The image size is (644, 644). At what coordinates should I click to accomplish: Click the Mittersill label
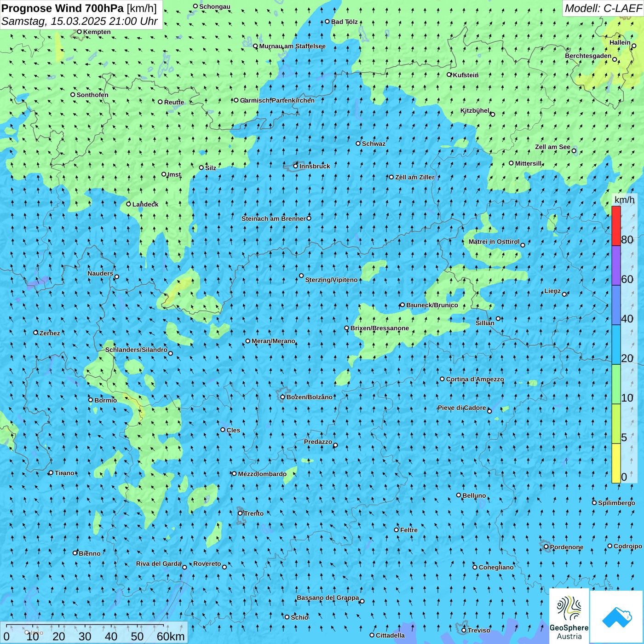[528, 163]
